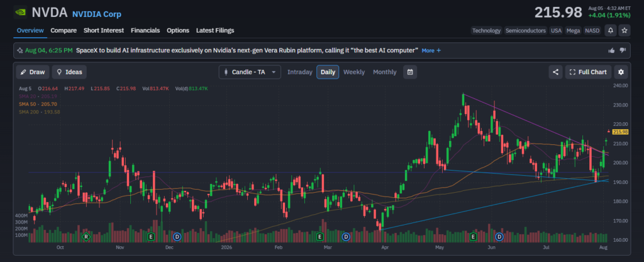
Task: Click the yellow 215.98 price axis label
Action: tap(620, 132)
